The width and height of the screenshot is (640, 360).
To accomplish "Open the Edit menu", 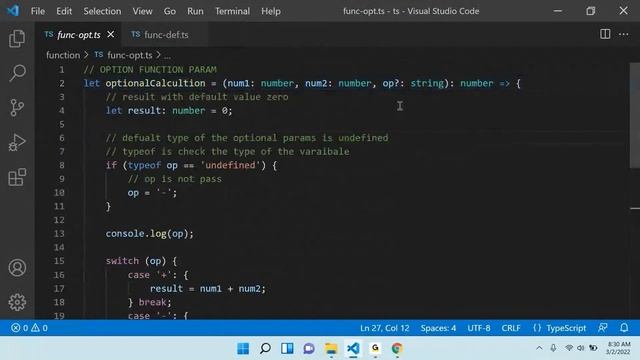I will [x=64, y=11].
